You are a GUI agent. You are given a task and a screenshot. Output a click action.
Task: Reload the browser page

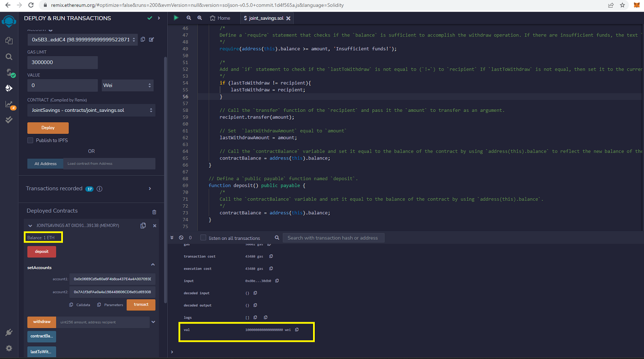pyautogui.click(x=31, y=5)
